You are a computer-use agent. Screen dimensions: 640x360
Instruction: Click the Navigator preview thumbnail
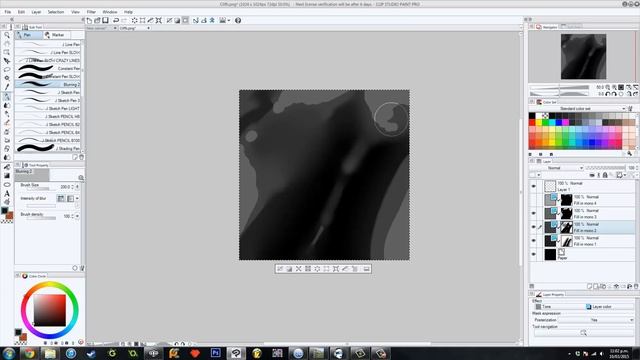pyautogui.click(x=583, y=56)
